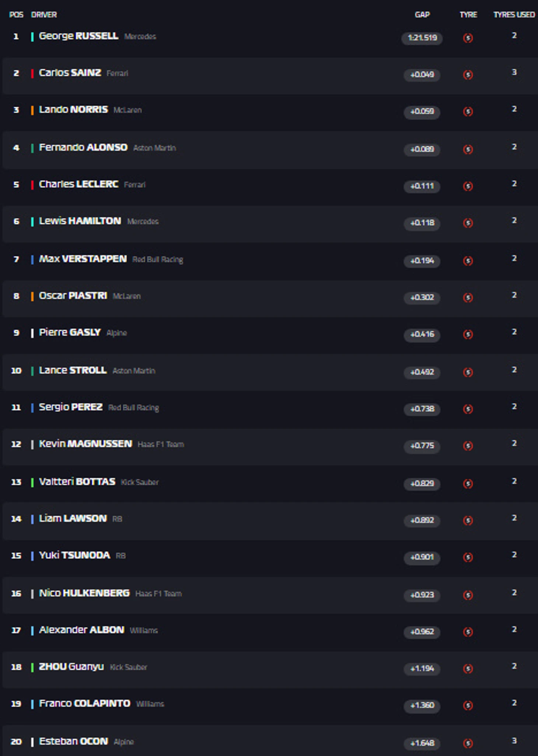Image resolution: width=538 pixels, height=756 pixels.
Task: Click the TYRES USED column header
Action: 514,15
